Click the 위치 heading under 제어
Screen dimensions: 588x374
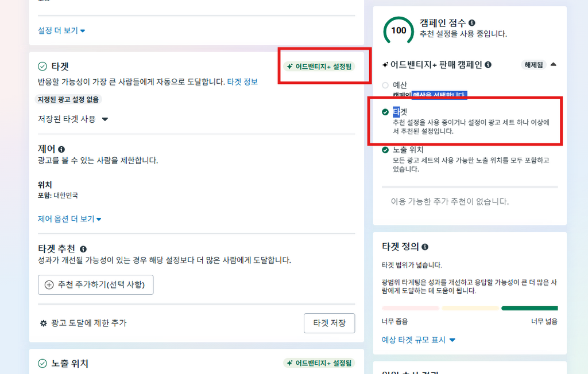tap(45, 185)
